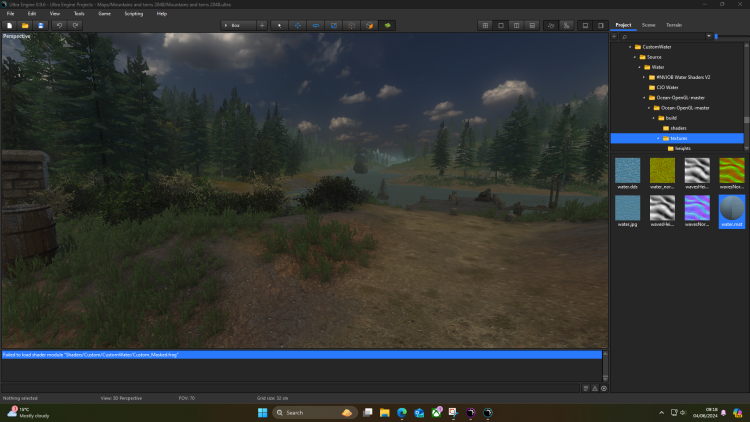Switch to the Scene tab
This screenshot has width=750, height=422.
point(648,24)
